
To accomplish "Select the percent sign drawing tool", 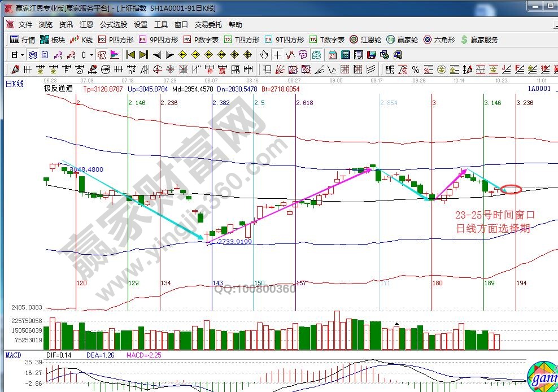I will click(x=415, y=69).
